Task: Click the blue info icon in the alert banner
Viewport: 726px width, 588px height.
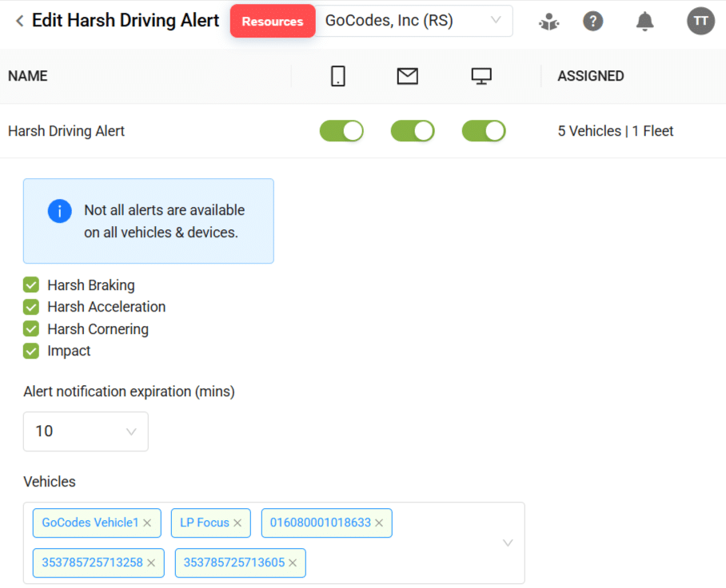Action: pyautogui.click(x=58, y=211)
